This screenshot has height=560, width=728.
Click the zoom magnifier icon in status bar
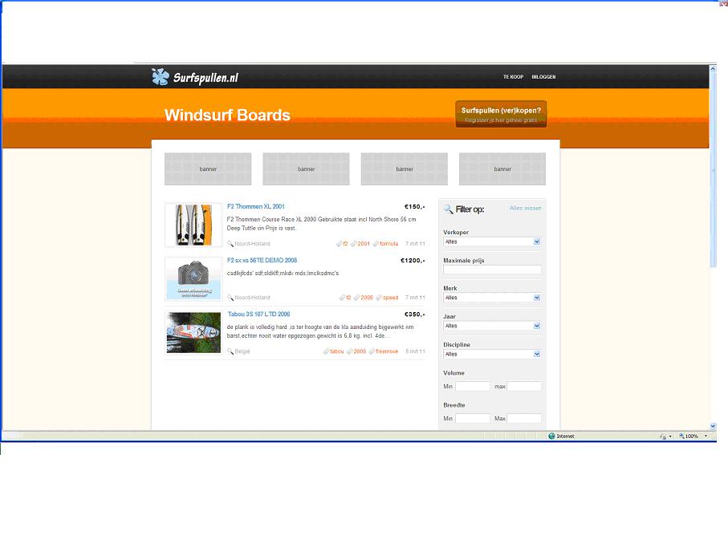(x=681, y=436)
